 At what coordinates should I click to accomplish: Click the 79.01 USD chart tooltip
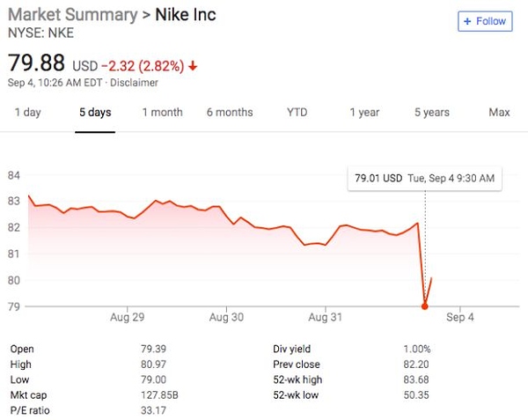coord(424,179)
